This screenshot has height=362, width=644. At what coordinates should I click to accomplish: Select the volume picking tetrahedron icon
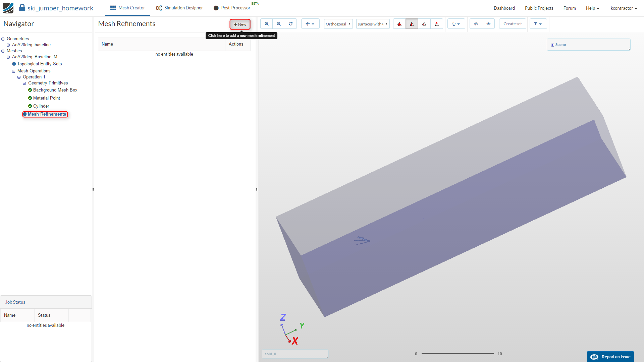pos(399,24)
